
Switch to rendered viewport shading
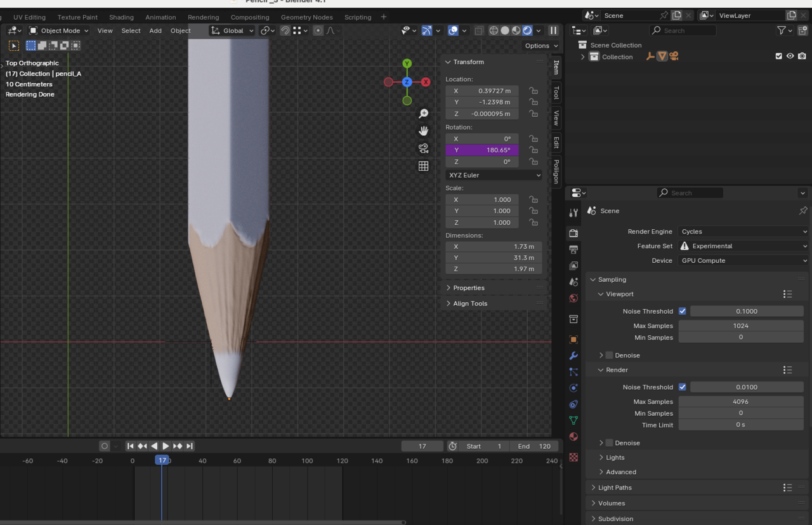pyautogui.click(x=527, y=30)
